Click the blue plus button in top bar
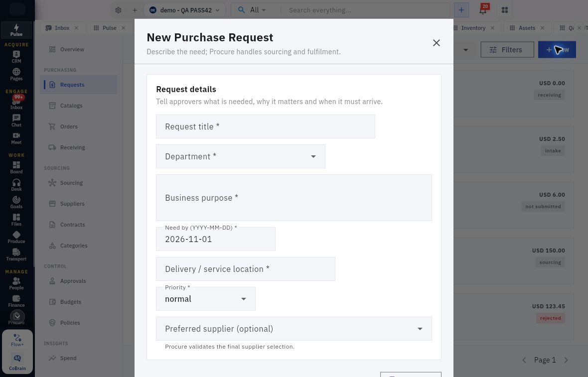Viewport: 588px width, 377px height. [461, 10]
